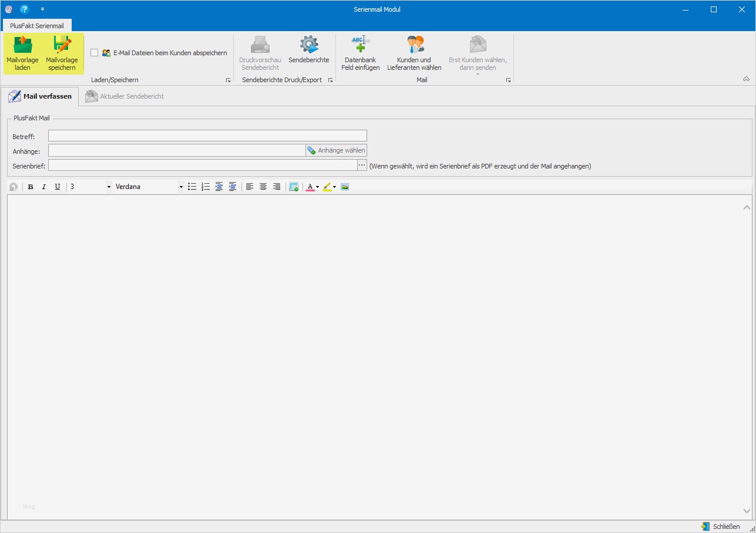Select the PlusFakt Serienmail ribbon tab

coord(37,26)
